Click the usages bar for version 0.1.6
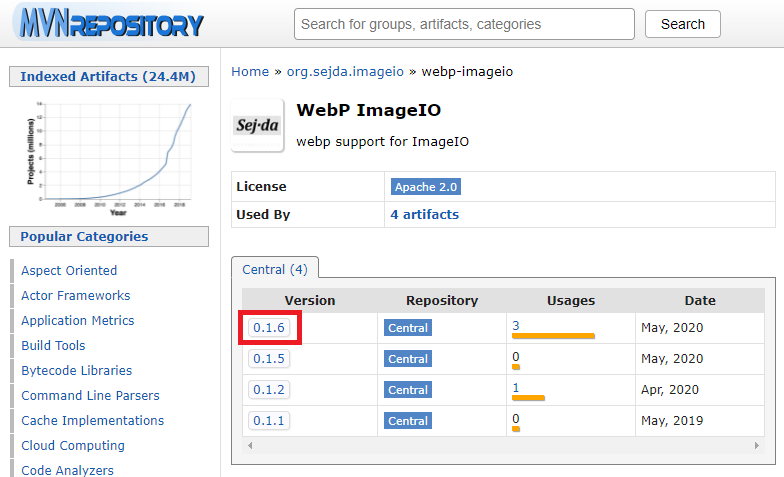The image size is (784, 477). coord(553,336)
